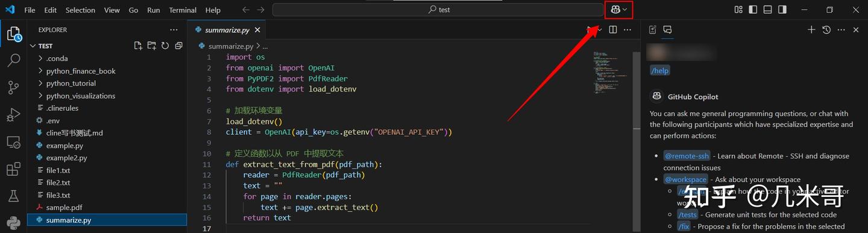868x233 pixels.
Task: Create a new file in TEST folder
Action: [138, 46]
